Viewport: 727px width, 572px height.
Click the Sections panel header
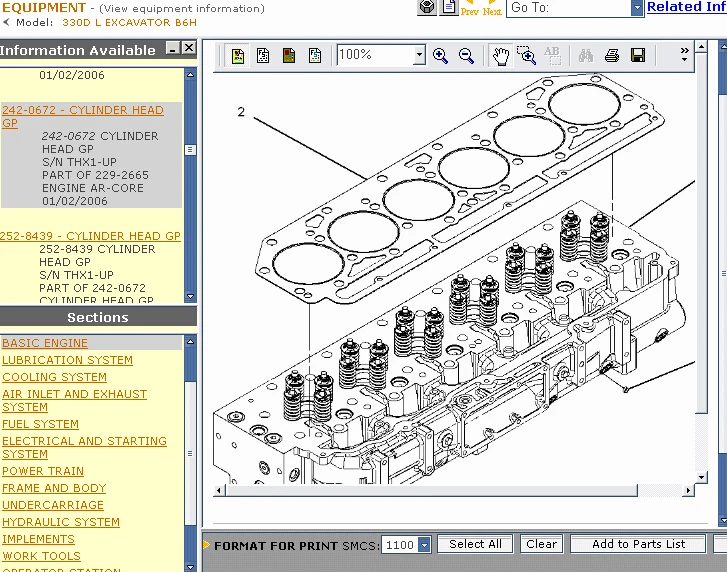coord(98,318)
